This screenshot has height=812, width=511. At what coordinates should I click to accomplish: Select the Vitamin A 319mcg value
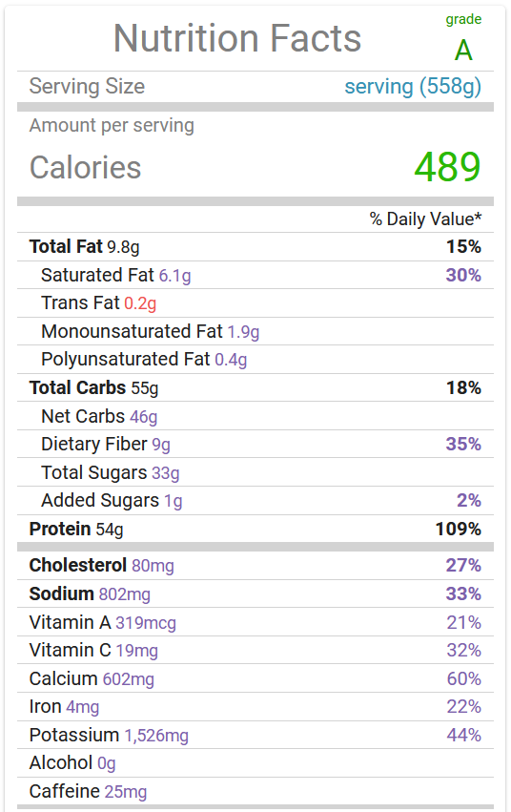(146, 622)
